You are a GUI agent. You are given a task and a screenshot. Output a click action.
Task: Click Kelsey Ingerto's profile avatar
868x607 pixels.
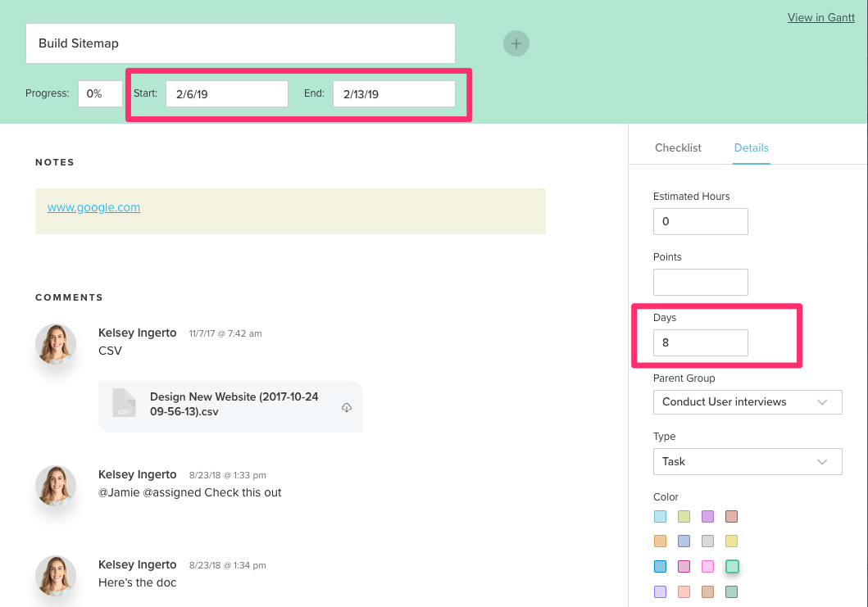pyautogui.click(x=55, y=344)
